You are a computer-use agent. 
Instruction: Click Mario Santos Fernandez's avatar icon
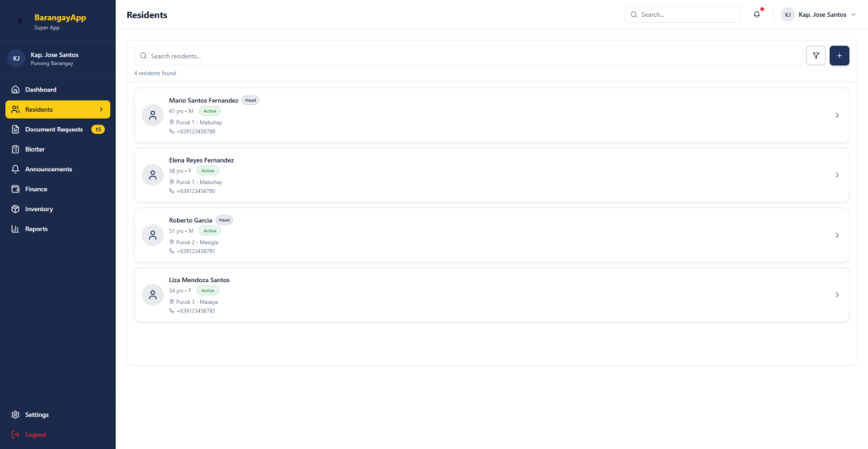click(153, 115)
